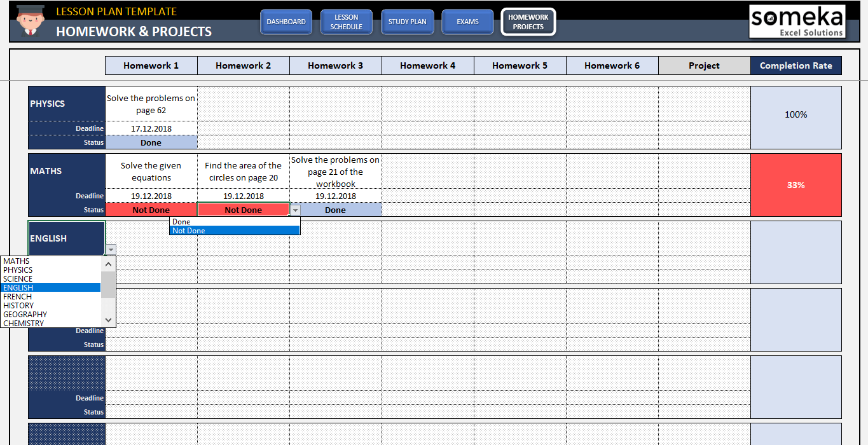Expand the subject dropdown in the English row
Viewport: 868px width, 445px height.
point(111,249)
